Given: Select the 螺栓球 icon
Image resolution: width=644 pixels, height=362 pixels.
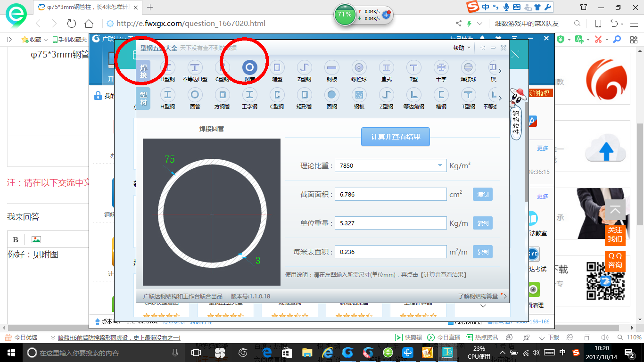Looking at the screenshot, I should (359, 71).
